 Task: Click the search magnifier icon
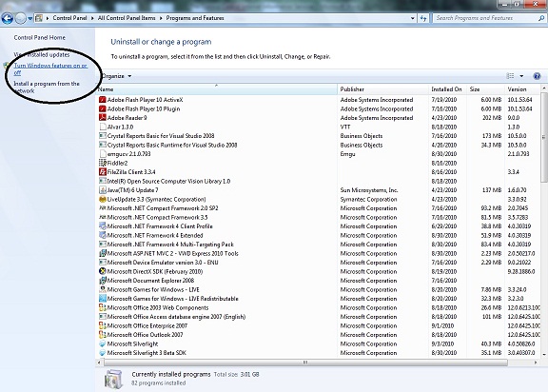click(x=541, y=18)
